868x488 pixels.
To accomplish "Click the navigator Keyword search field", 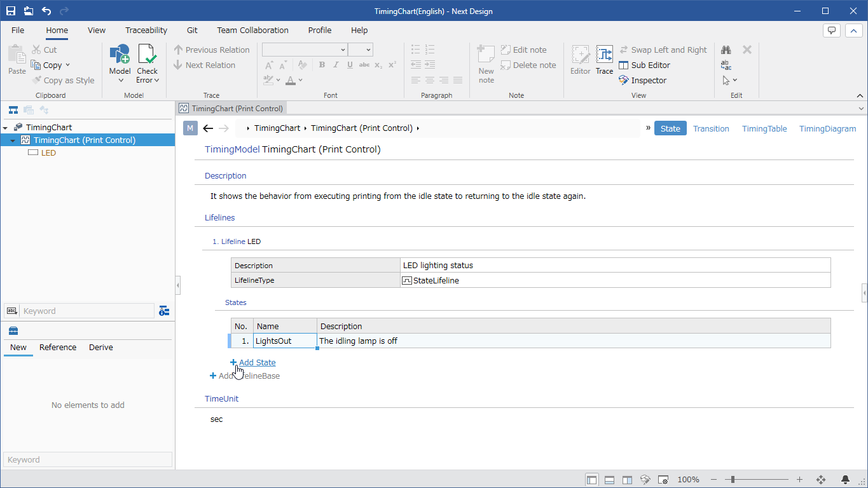I will pyautogui.click(x=87, y=311).
